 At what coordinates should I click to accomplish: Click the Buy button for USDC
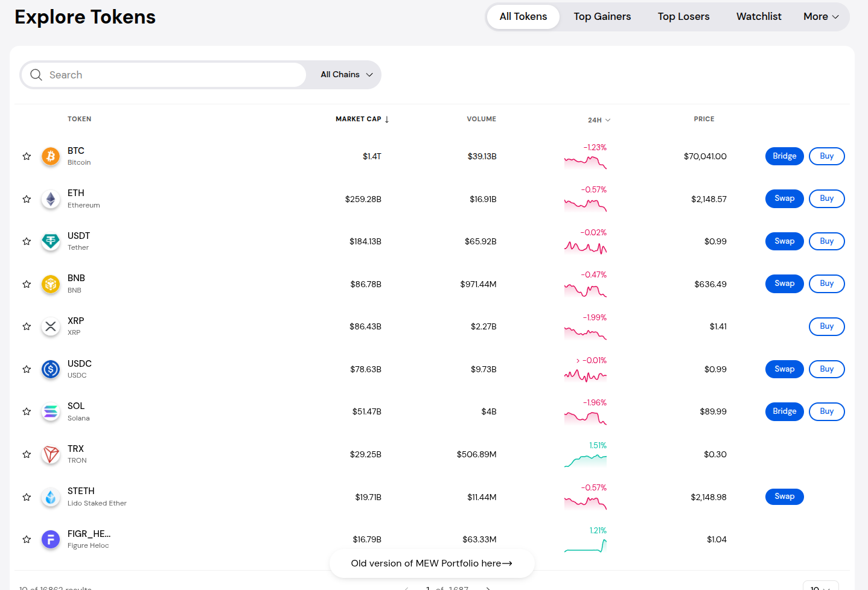(x=827, y=369)
